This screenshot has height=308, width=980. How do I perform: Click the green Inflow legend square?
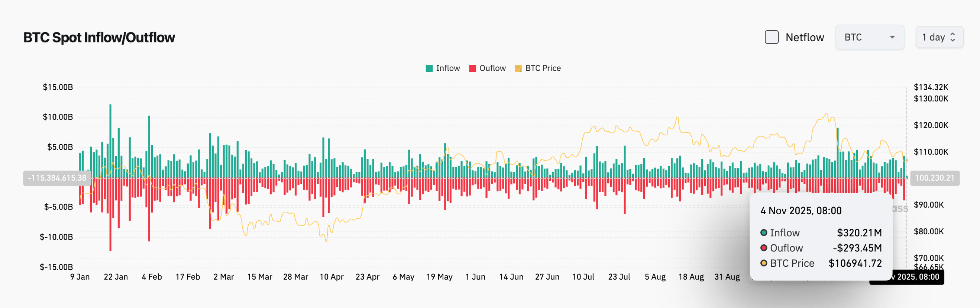(429, 68)
